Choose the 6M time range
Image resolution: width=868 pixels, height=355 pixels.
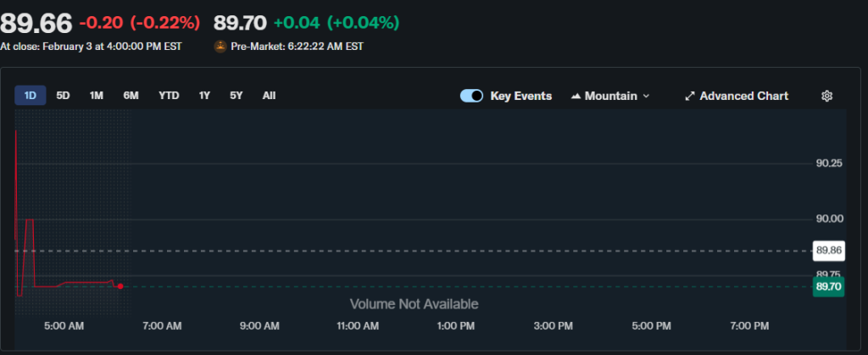click(131, 96)
